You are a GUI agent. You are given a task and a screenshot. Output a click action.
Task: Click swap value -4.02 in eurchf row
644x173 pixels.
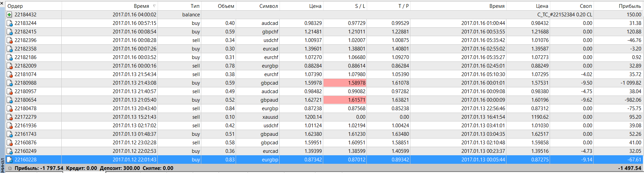point(586,74)
